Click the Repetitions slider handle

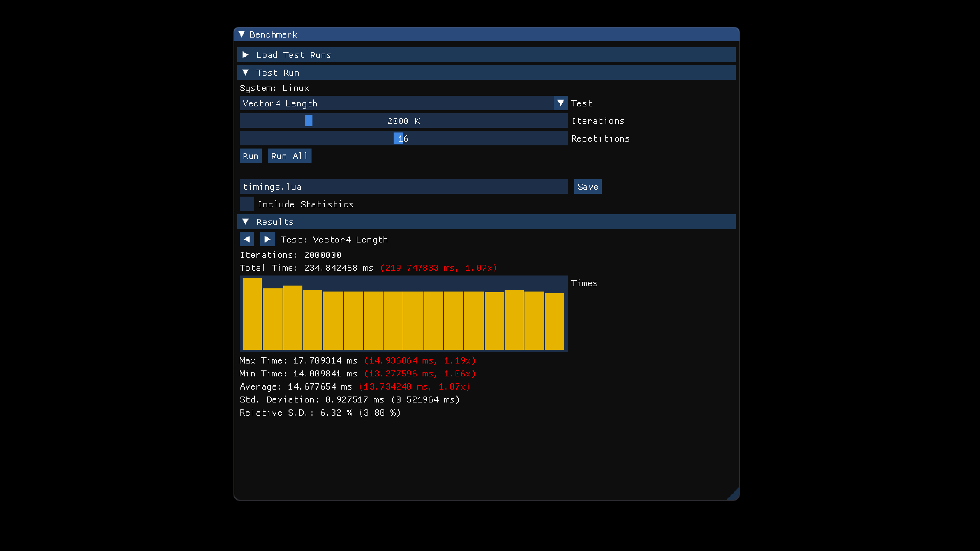tap(398, 138)
